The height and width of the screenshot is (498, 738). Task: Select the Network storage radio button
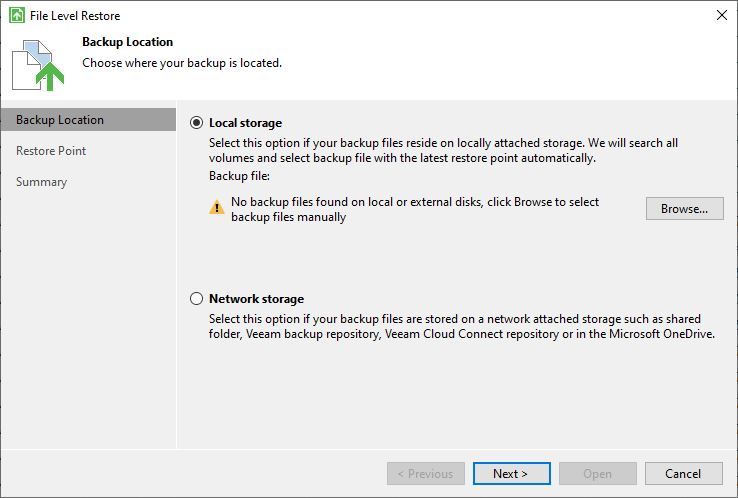tap(196, 298)
